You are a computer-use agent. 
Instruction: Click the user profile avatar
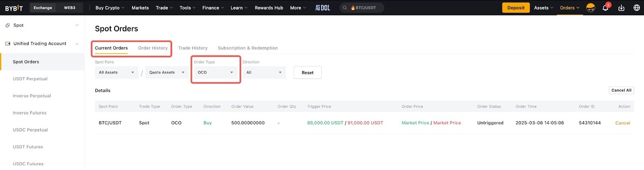pos(590,8)
